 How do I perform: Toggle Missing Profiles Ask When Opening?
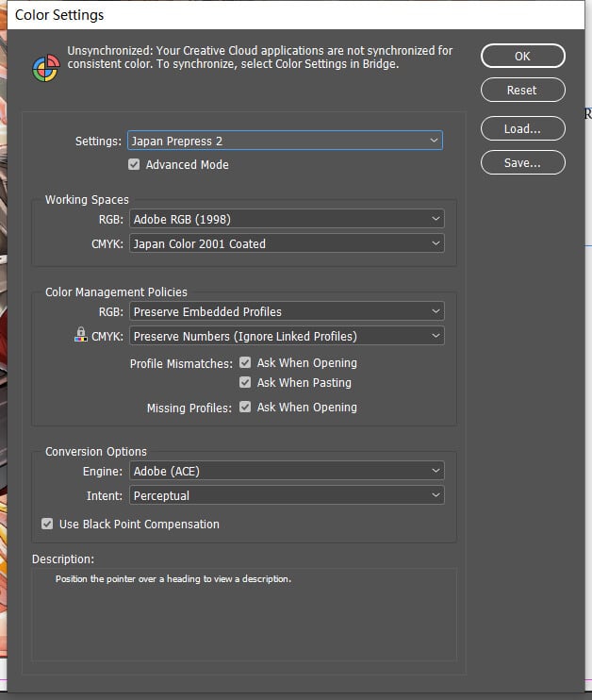[x=245, y=408]
